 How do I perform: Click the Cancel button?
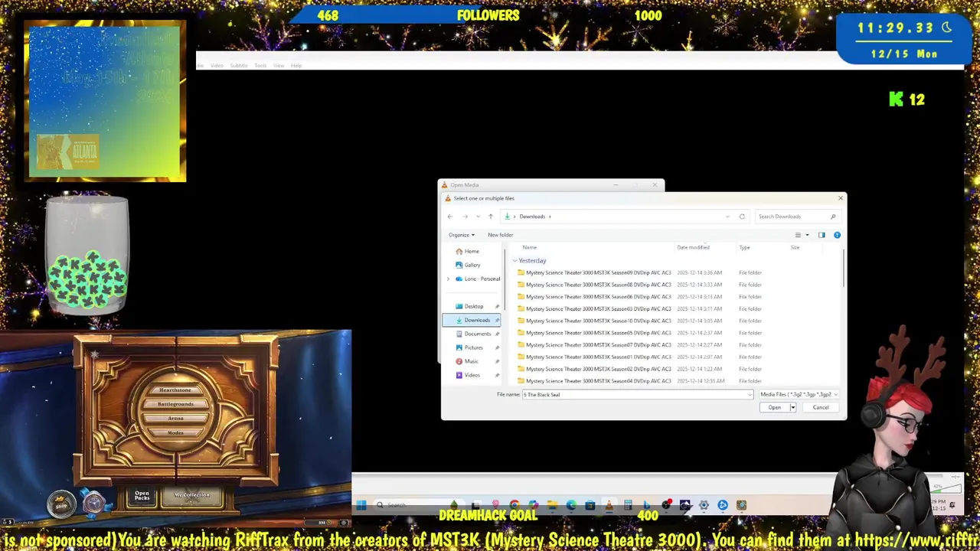click(x=821, y=408)
